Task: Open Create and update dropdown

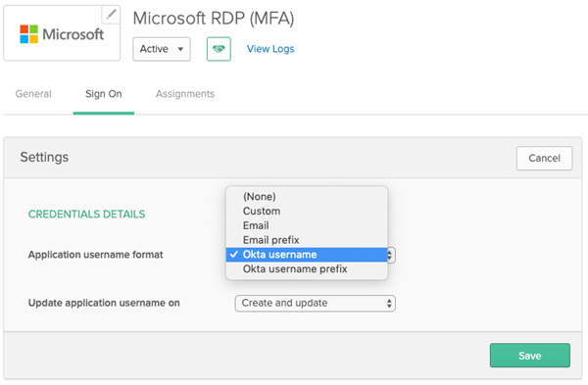Action: coord(315,303)
